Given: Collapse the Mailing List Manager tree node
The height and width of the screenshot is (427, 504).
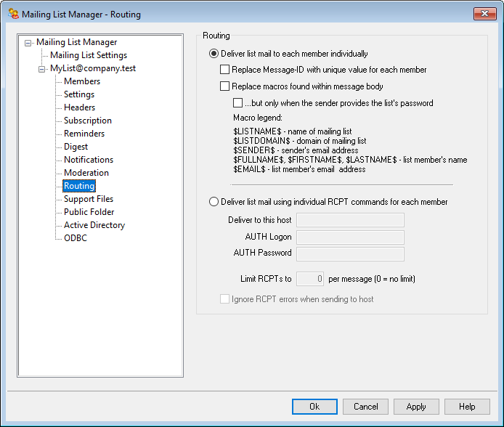Looking at the screenshot, I should coord(28,43).
